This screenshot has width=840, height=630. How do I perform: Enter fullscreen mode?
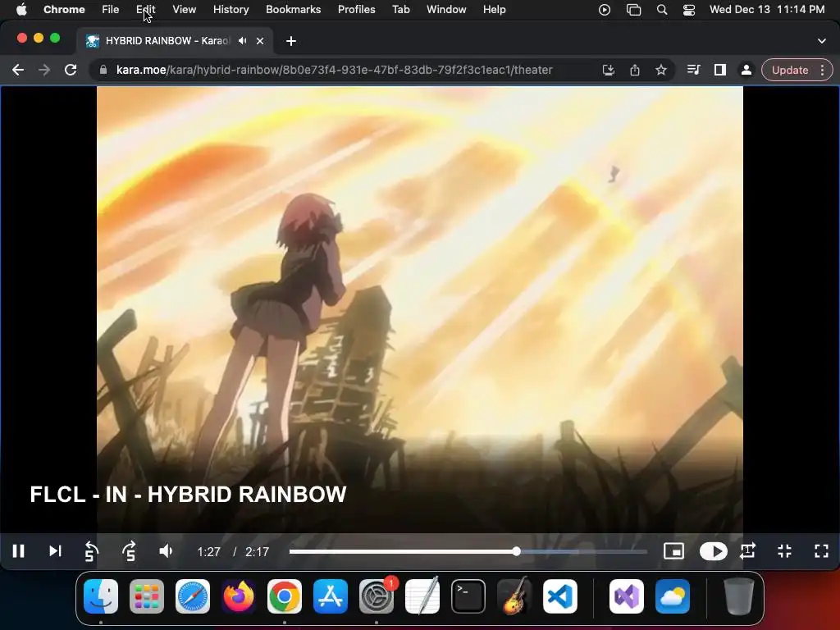821,551
